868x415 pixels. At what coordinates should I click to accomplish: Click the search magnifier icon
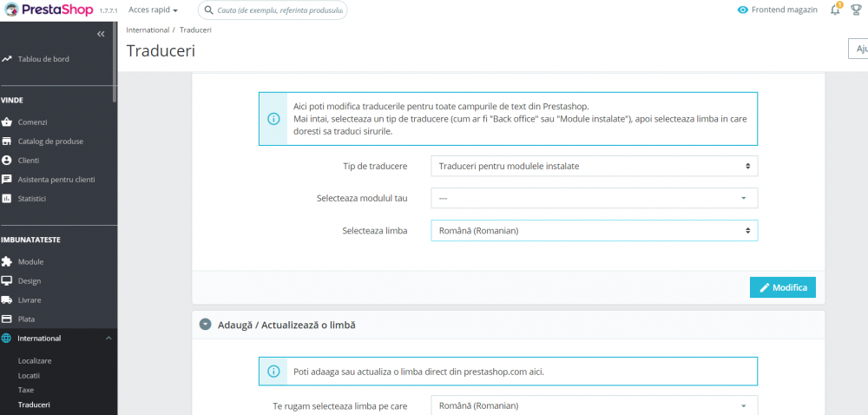209,10
